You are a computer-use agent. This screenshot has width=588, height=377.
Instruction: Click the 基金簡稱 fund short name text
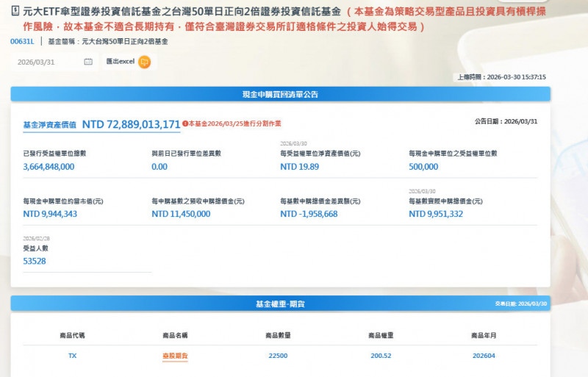point(108,42)
